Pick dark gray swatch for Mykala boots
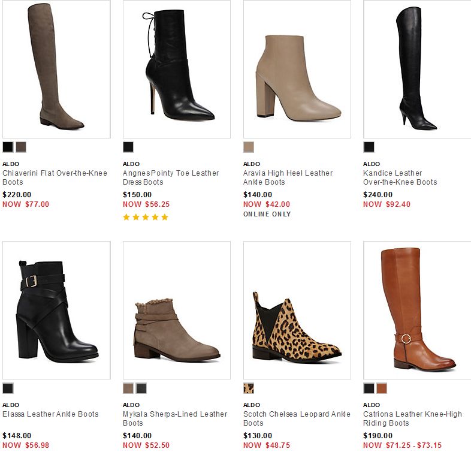 tap(141, 388)
